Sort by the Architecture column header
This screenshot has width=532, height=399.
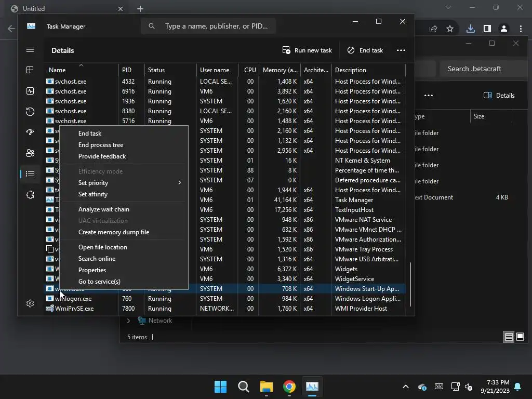point(316,70)
